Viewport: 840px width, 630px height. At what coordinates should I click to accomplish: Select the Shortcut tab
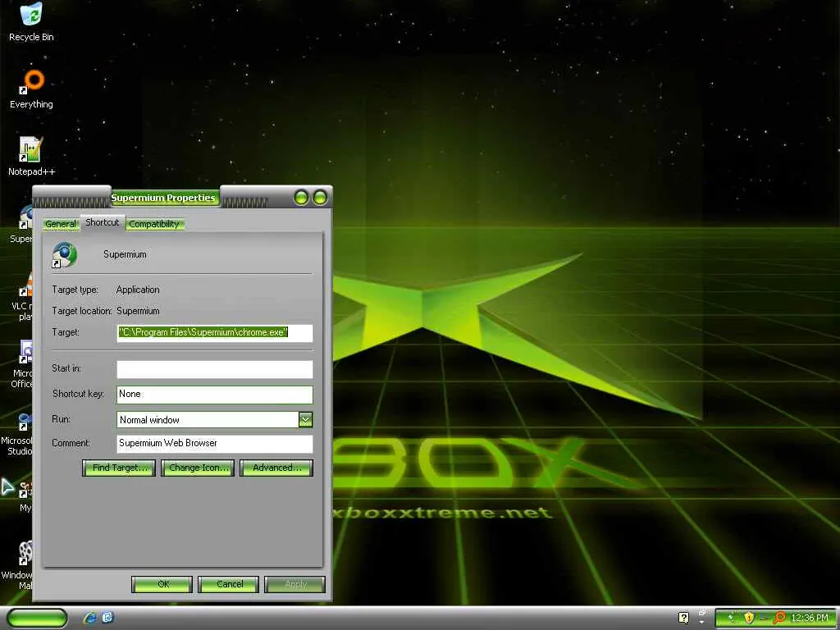click(103, 222)
